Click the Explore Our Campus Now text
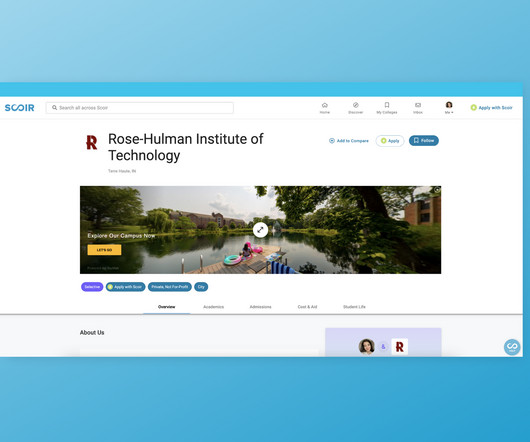The width and height of the screenshot is (530, 442). coord(121,236)
